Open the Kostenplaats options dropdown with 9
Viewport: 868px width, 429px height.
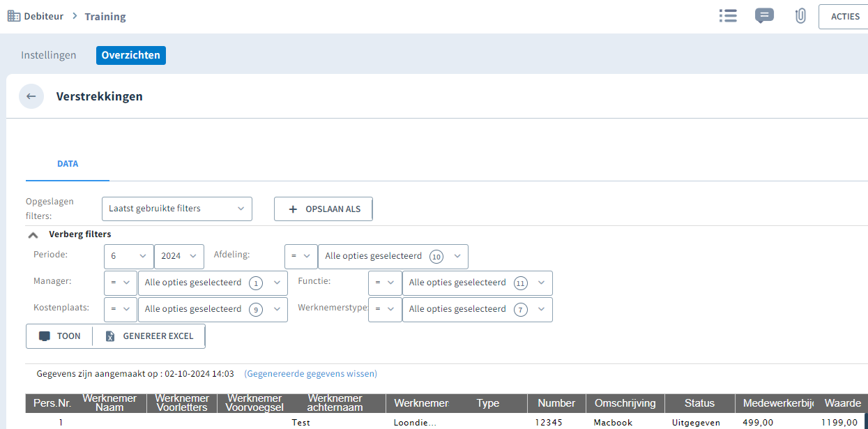tap(213, 309)
